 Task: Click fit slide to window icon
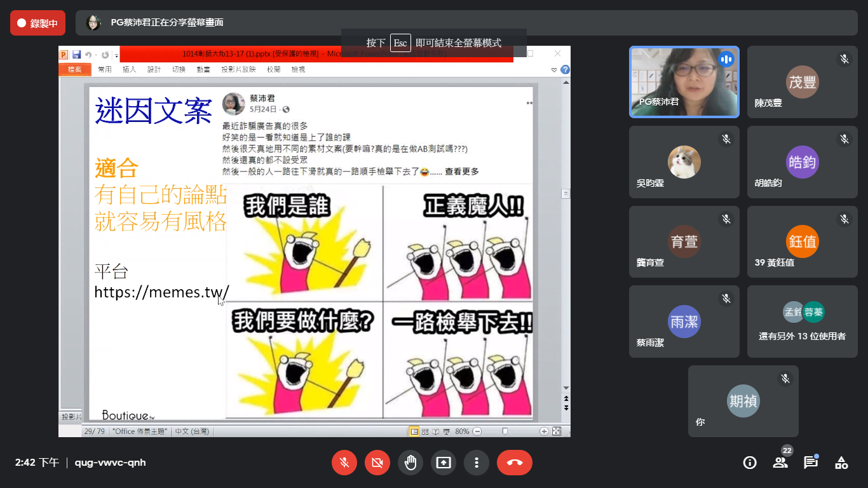pos(557,431)
